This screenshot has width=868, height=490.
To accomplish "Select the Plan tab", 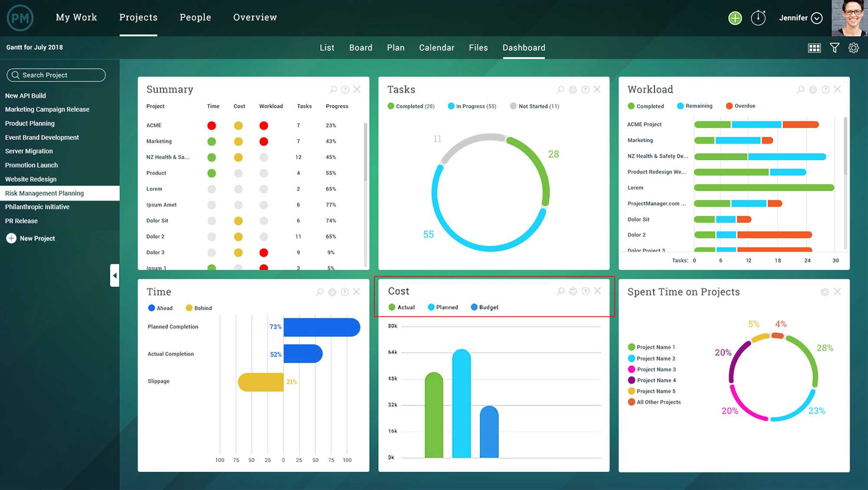I will [x=395, y=47].
